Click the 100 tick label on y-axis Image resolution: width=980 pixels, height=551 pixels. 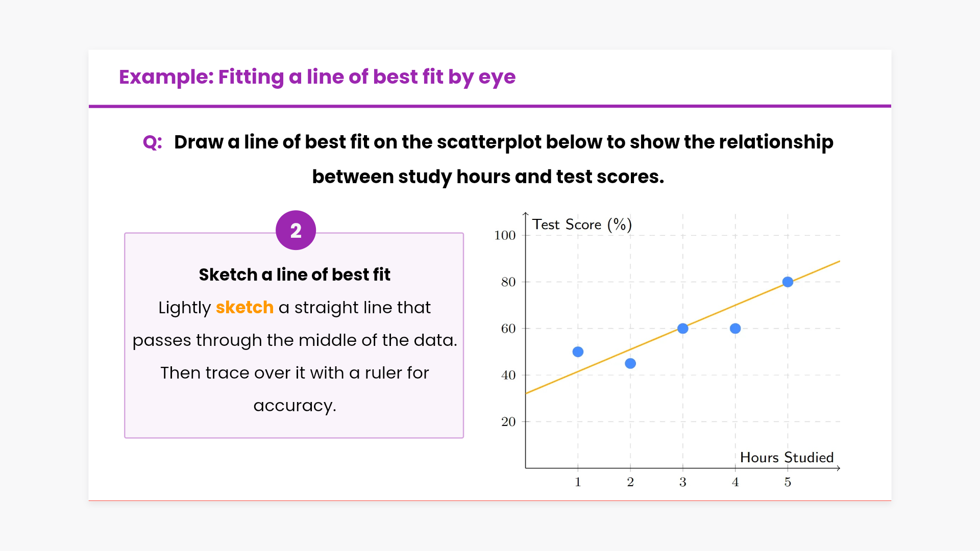click(505, 236)
